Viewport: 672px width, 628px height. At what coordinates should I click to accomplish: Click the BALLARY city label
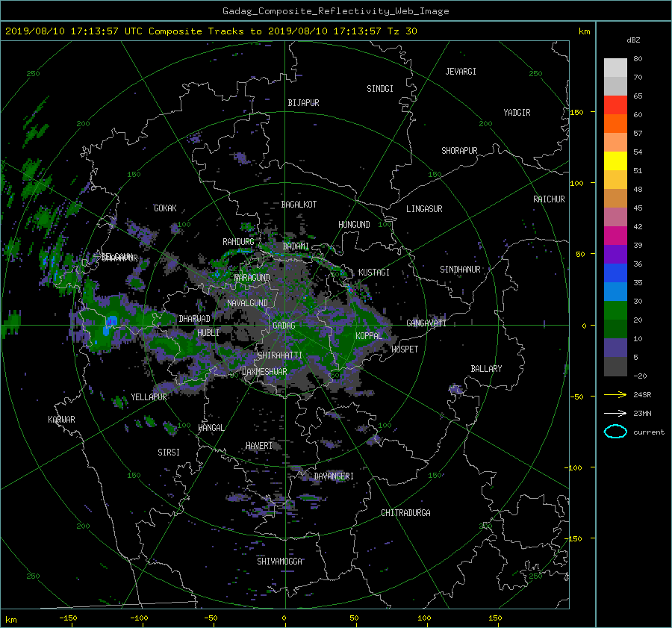tap(486, 369)
